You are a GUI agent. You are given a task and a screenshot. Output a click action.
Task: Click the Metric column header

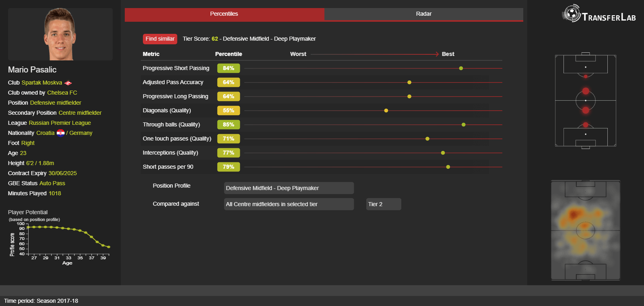click(x=151, y=54)
